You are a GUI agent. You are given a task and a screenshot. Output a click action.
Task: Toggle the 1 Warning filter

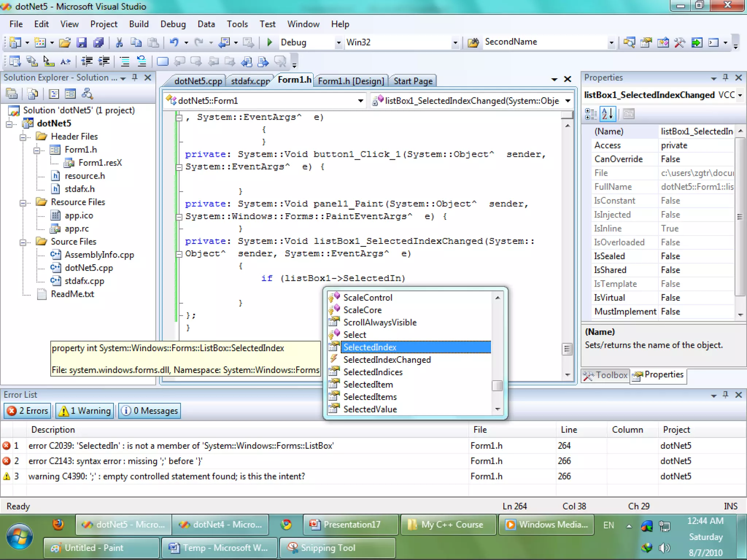coord(85,411)
